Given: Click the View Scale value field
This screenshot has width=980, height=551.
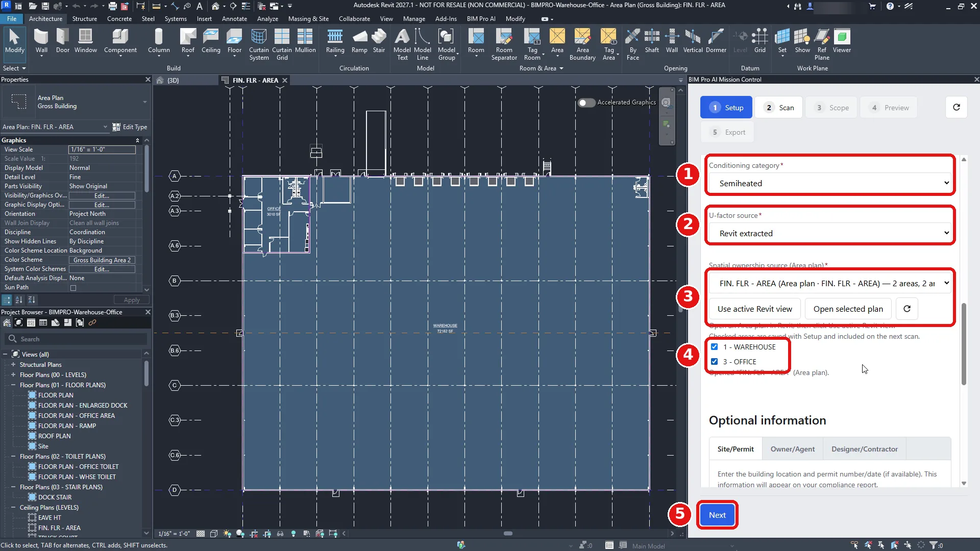Looking at the screenshot, I should [102, 149].
